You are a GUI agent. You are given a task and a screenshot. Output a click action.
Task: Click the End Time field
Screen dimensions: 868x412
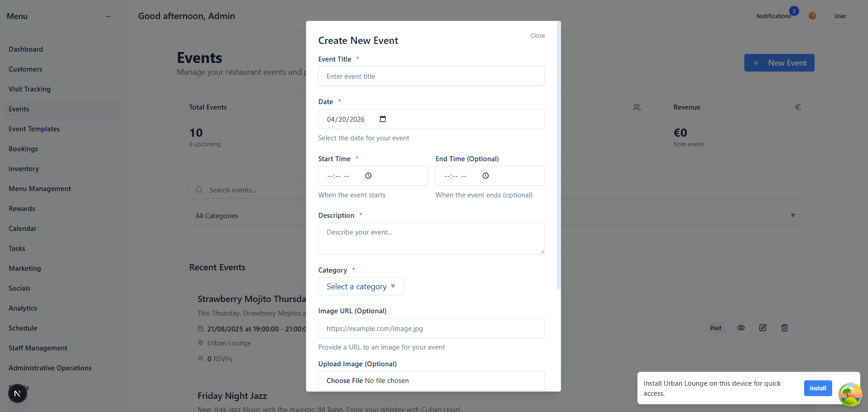490,176
